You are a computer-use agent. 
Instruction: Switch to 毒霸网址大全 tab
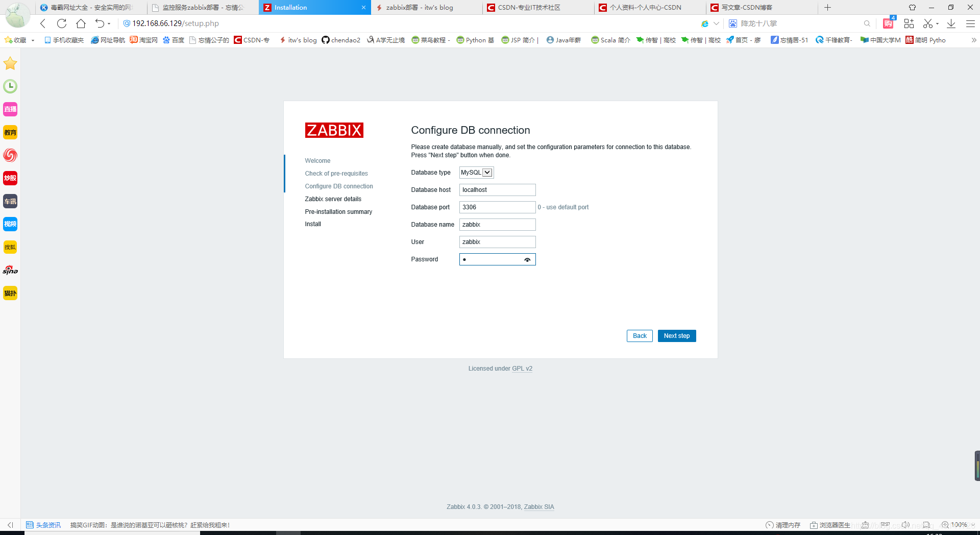[91, 8]
